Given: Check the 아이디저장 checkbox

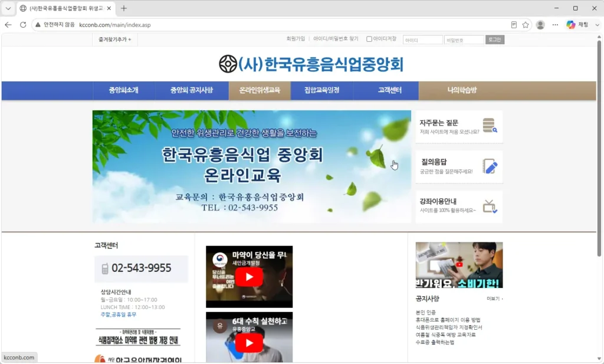Looking at the screenshot, I should point(369,39).
